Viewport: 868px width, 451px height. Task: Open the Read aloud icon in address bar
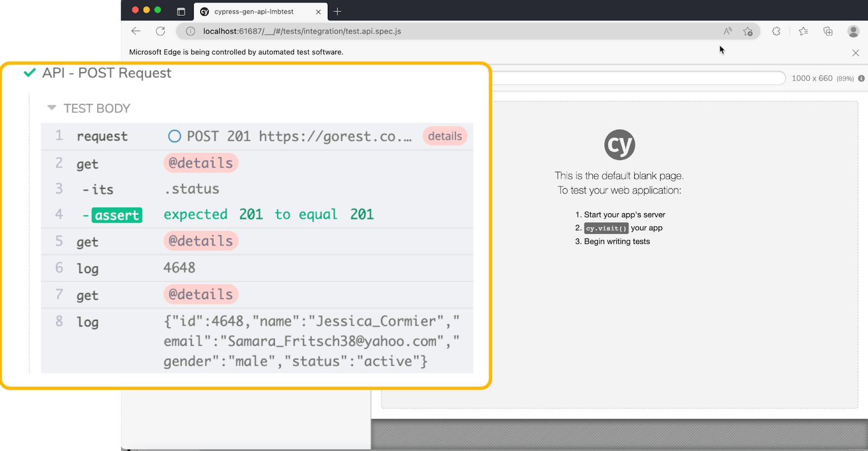pos(727,31)
